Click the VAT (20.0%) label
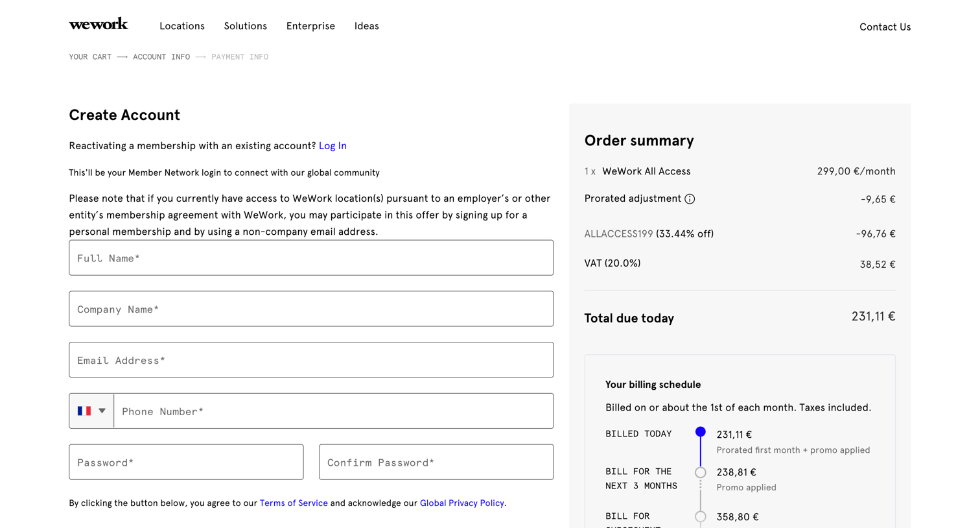 (612, 263)
